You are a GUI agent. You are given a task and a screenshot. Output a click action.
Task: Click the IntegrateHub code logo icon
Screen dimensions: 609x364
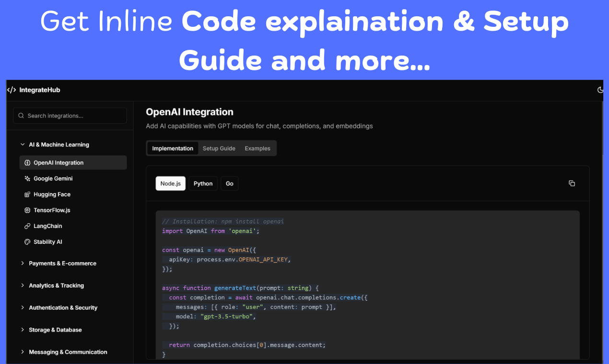(12, 90)
